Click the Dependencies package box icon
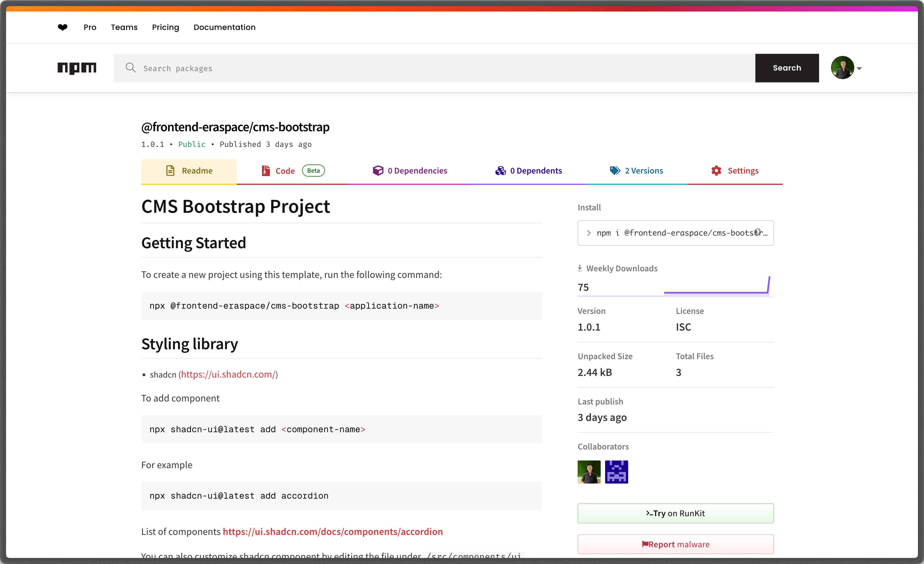 tap(379, 170)
